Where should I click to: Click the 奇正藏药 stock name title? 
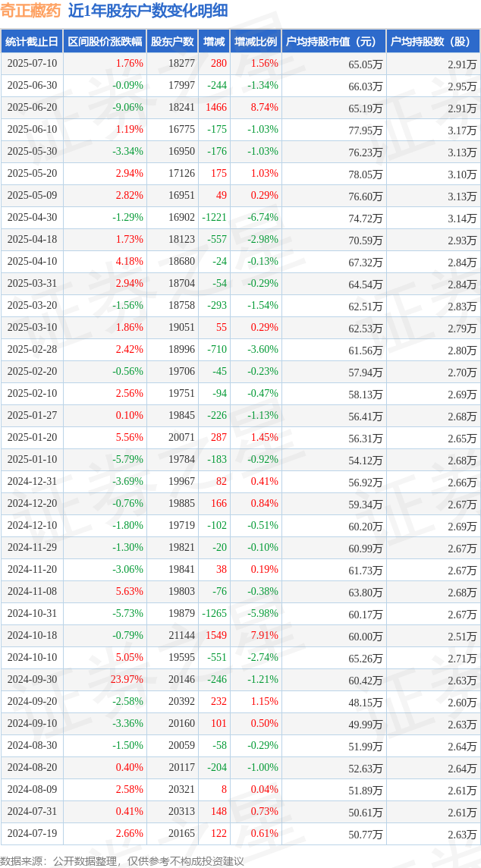(32, 11)
